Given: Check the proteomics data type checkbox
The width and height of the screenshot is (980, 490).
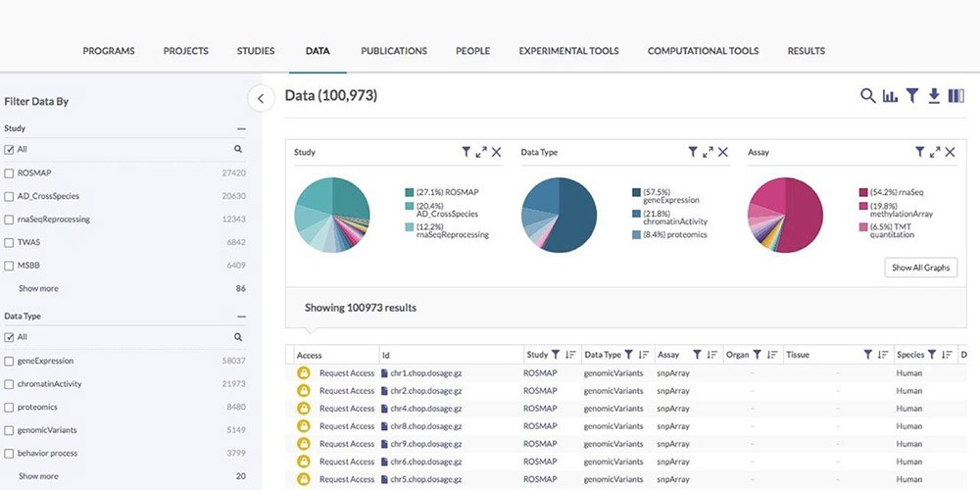Looking at the screenshot, I should [9, 407].
